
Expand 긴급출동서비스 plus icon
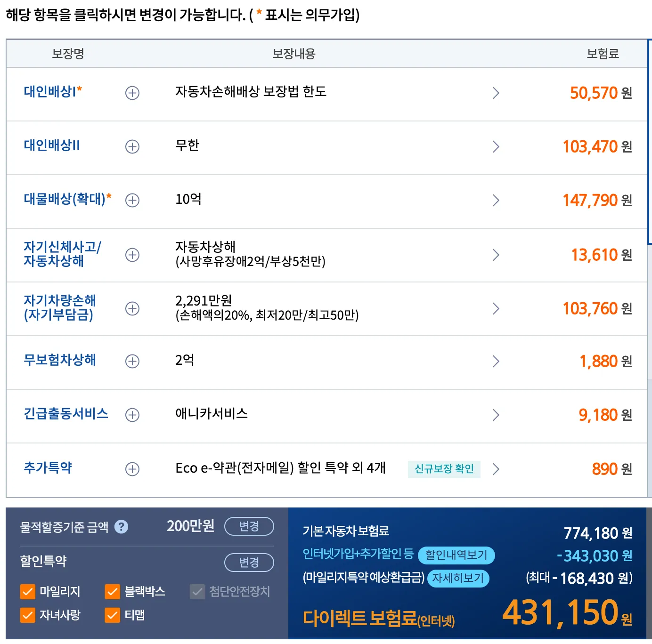click(132, 415)
